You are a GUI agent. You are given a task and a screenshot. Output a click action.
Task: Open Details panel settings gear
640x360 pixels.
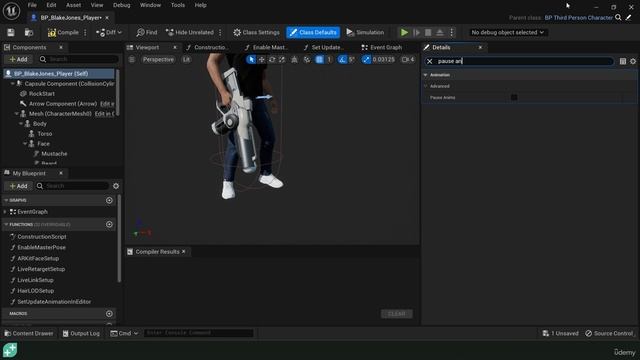tap(633, 61)
